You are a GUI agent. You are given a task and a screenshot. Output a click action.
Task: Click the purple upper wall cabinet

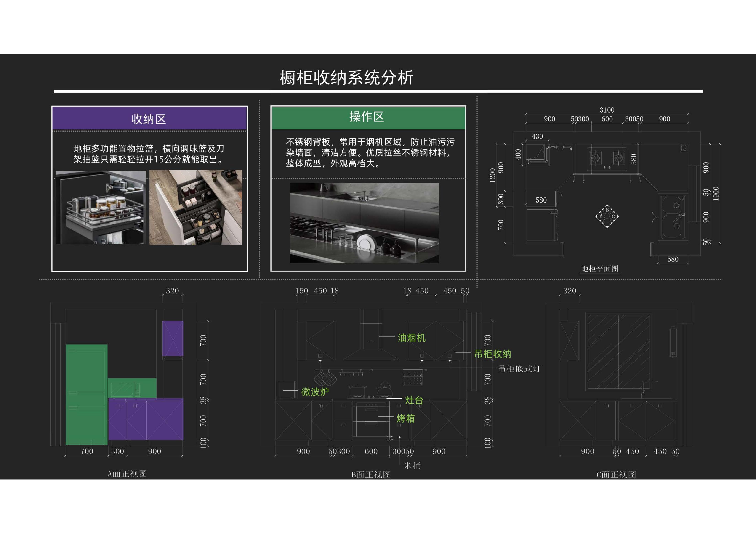(x=173, y=338)
